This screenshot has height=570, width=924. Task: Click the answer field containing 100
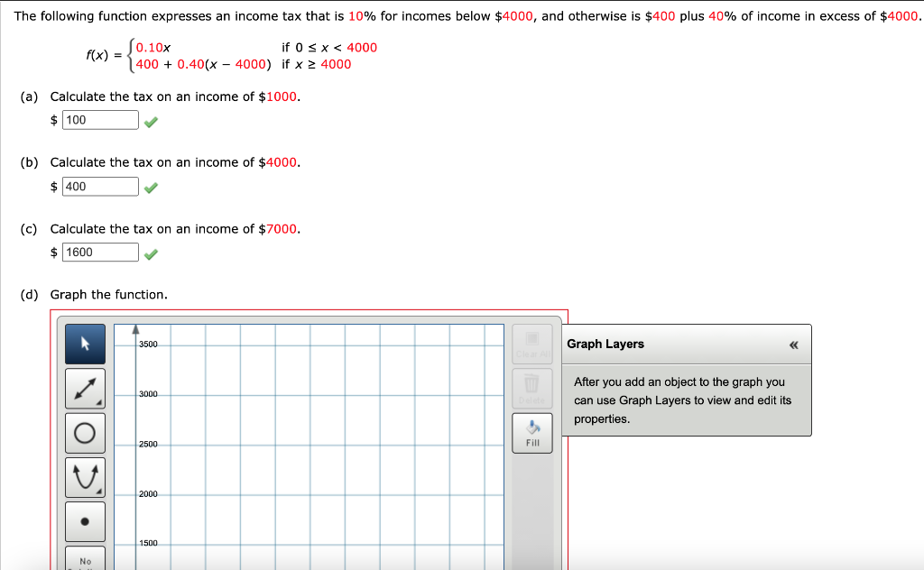tap(99, 119)
